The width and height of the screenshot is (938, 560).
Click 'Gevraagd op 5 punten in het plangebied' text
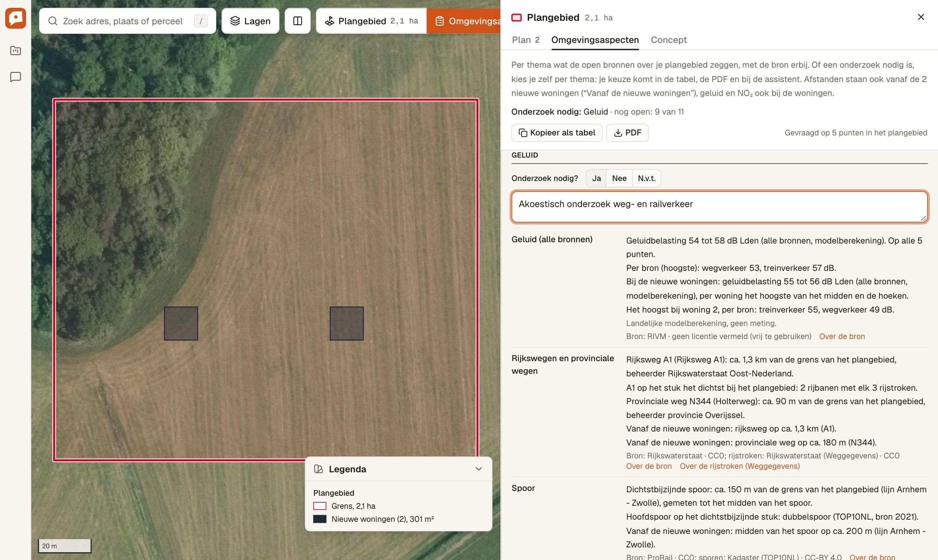(855, 133)
